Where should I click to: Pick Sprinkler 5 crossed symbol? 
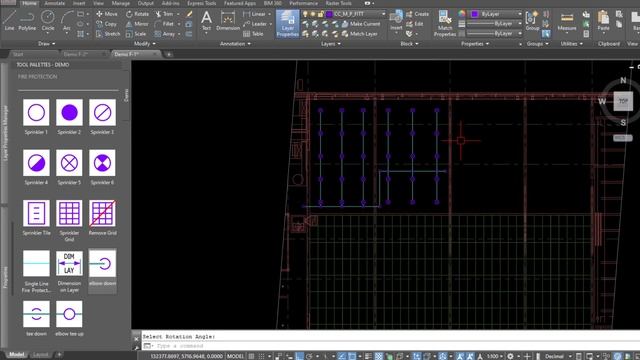pyautogui.click(x=69, y=167)
